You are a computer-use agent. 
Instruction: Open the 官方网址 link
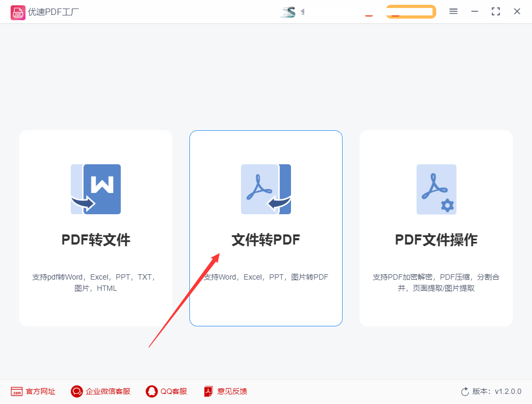pyautogui.click(x=33, y=391)
